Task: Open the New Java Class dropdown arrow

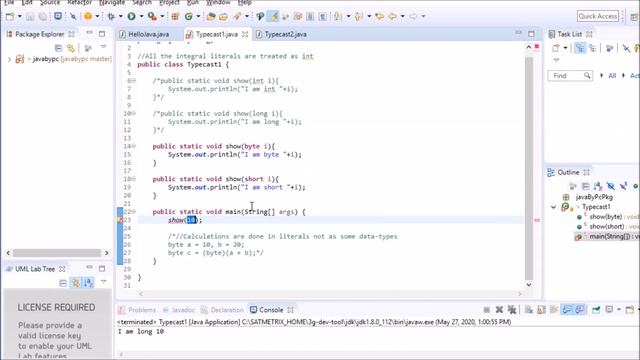Action: [199, 16]
